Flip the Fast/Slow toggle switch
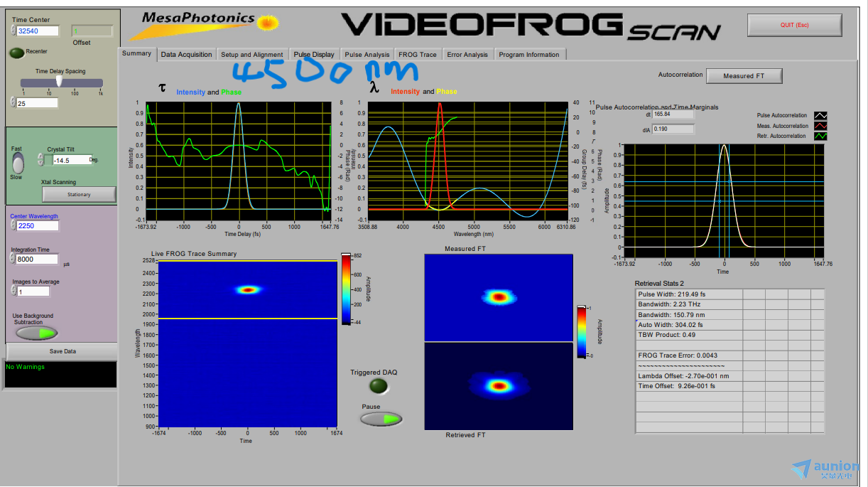The height and width of the screenshot is (487, 868). point(18,163)
